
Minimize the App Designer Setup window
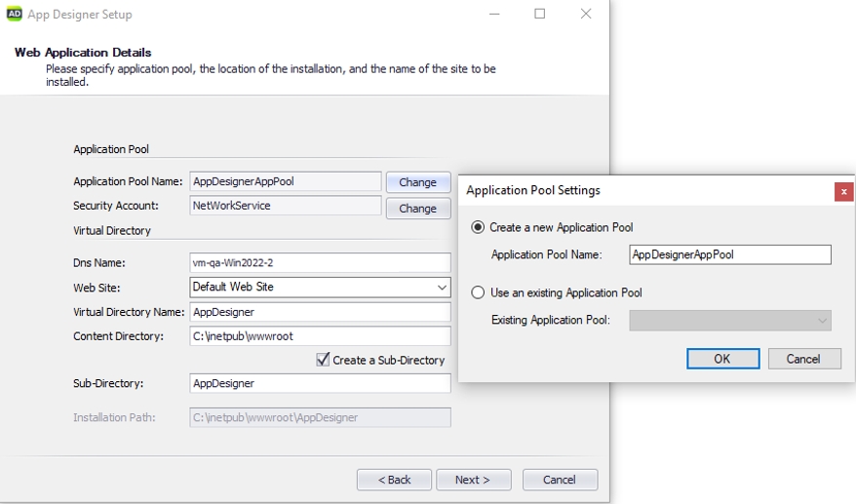click(x=494, y=14)
